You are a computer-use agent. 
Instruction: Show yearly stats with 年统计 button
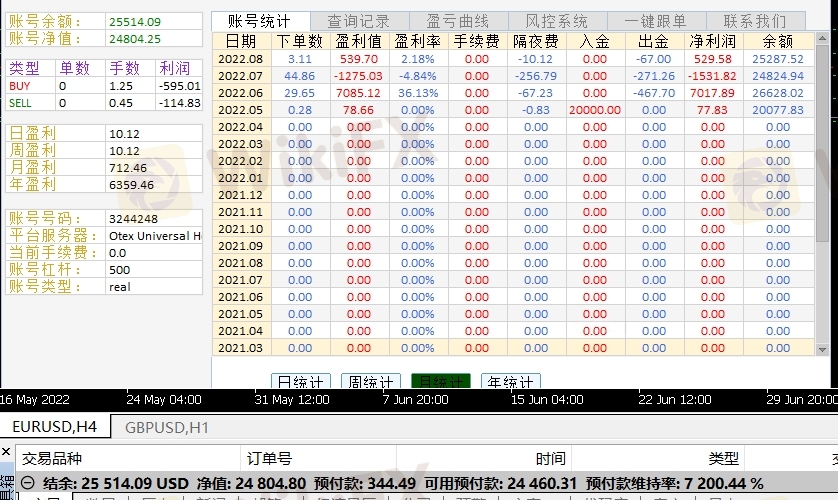[510, 382]
